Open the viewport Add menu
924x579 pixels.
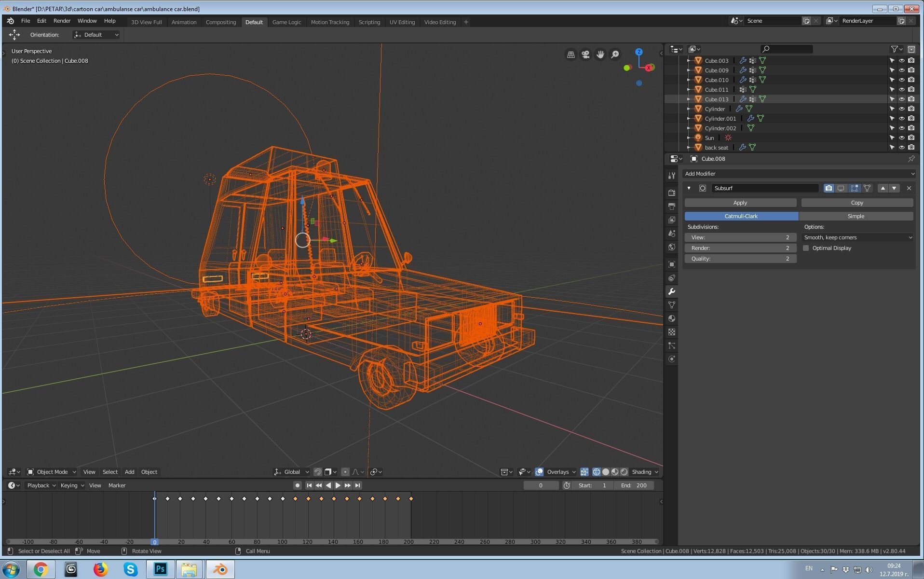129,472
